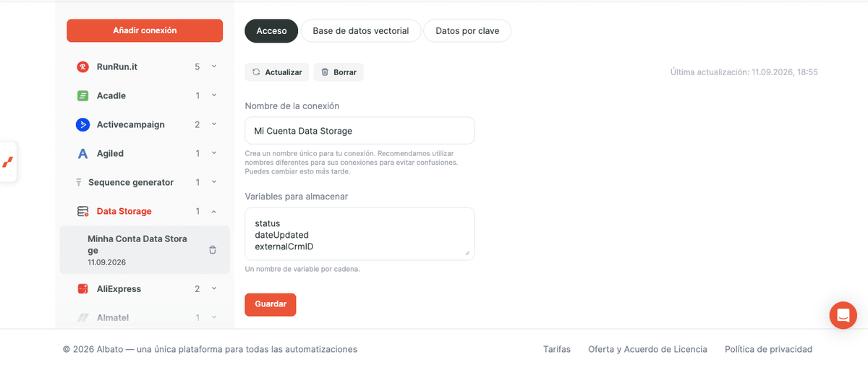This screenshot has height=365, width=868.
Task: Click the 'dateUpdated' variable line
Action: pyautogui.click(x=281, y=235)
